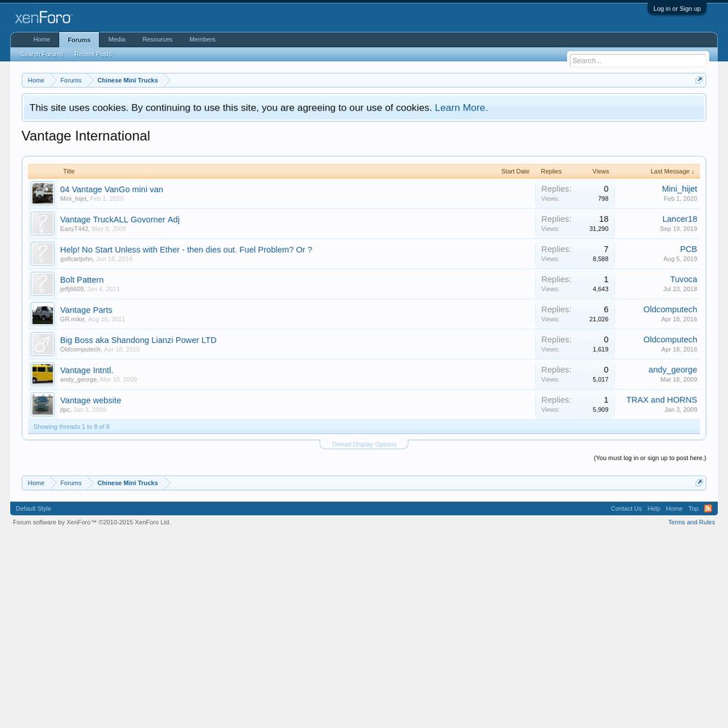Open thread 04 Vantage VanGo mini van
Viewport: 728px width, 728px height.
click(111, 189)
